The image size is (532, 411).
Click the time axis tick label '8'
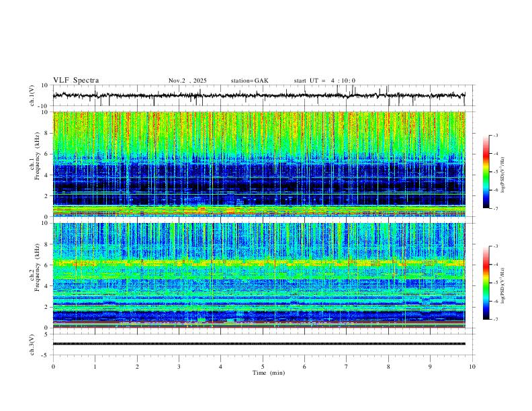pos(388,367)
